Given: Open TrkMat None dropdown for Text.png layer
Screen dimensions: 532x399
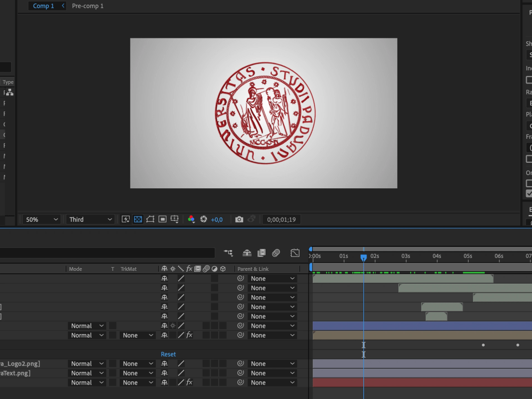Looking at the screenshot, I should [x=137, y=373].
